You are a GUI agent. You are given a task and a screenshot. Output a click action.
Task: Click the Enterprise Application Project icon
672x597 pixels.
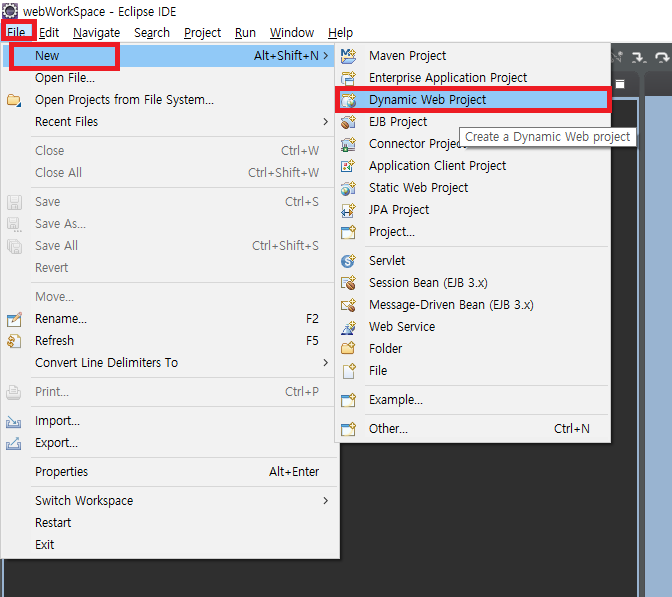point(348,78)
